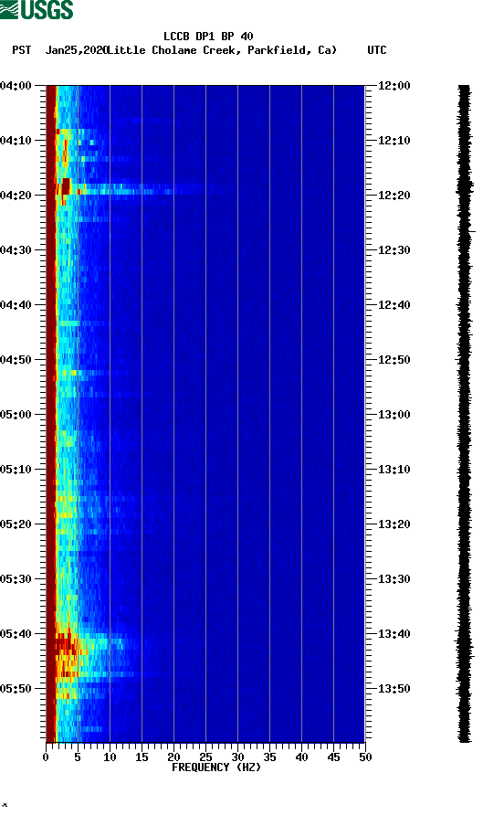Click the 04:20 PST time label
This screenshot has height=815, width=504.
(x=16, y=196)
